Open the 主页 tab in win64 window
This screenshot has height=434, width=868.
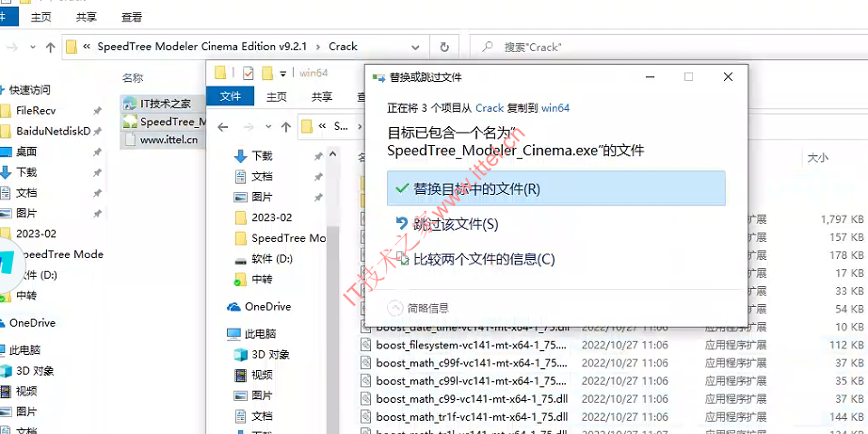(x=276, y=97)
